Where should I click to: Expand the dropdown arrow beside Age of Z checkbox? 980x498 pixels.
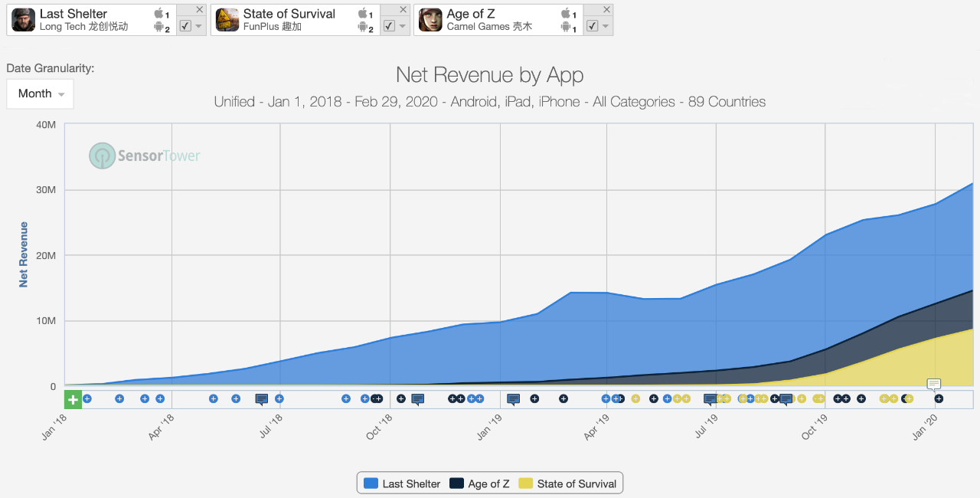(x=606, y=26)
